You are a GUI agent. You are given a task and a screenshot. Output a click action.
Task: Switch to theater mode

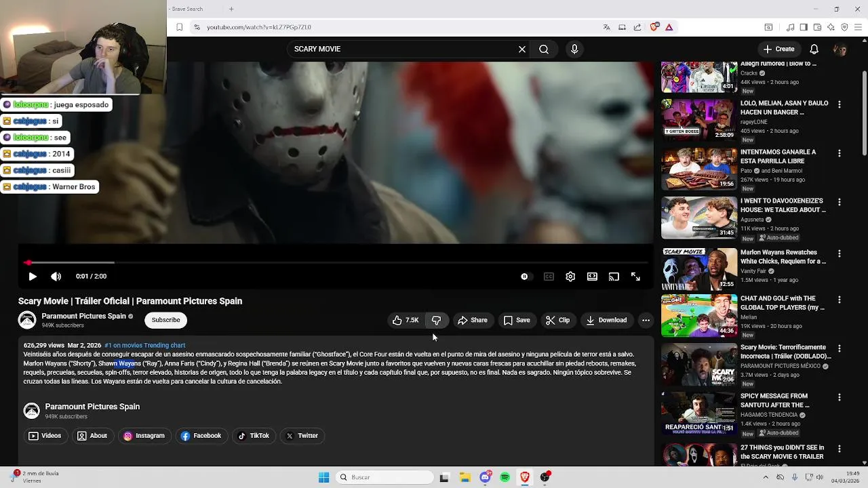pos(592,277)
